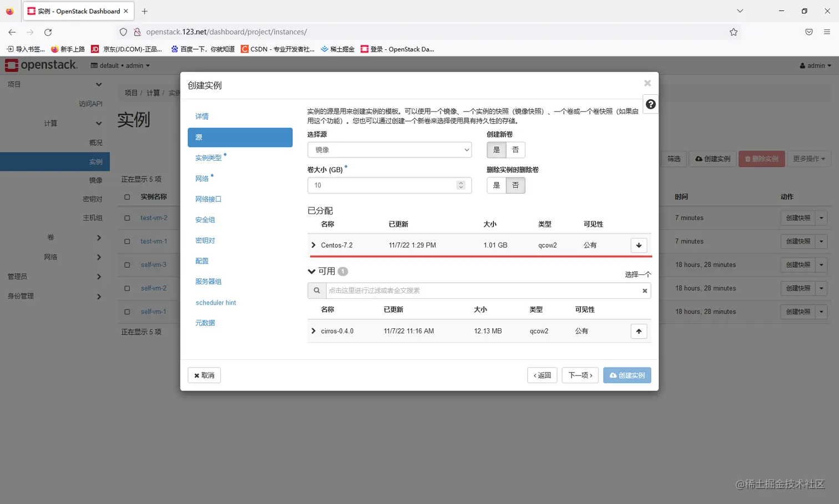Switch to the 密钥对 step in dialog
The width and height of the screenshot is (839, 504).
[205, 240]
